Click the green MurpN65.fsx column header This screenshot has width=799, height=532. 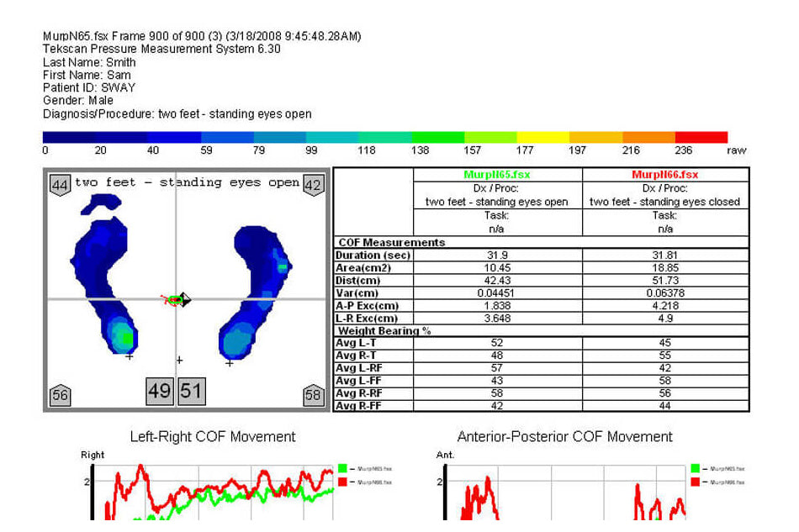tap(497, 175)
